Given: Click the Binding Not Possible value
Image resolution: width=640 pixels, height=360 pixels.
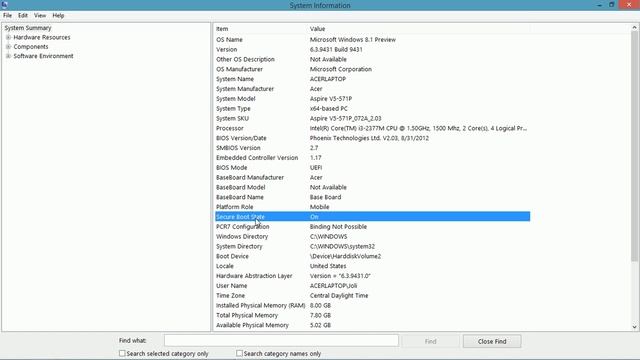Looking at the screenshot, I should pos(338,227).
